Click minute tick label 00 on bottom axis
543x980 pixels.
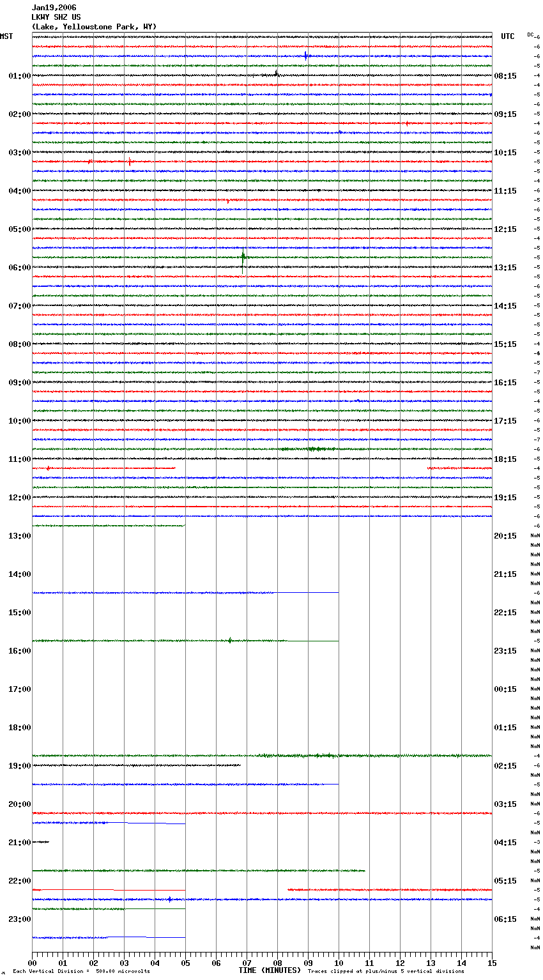(x=32, y=963)
